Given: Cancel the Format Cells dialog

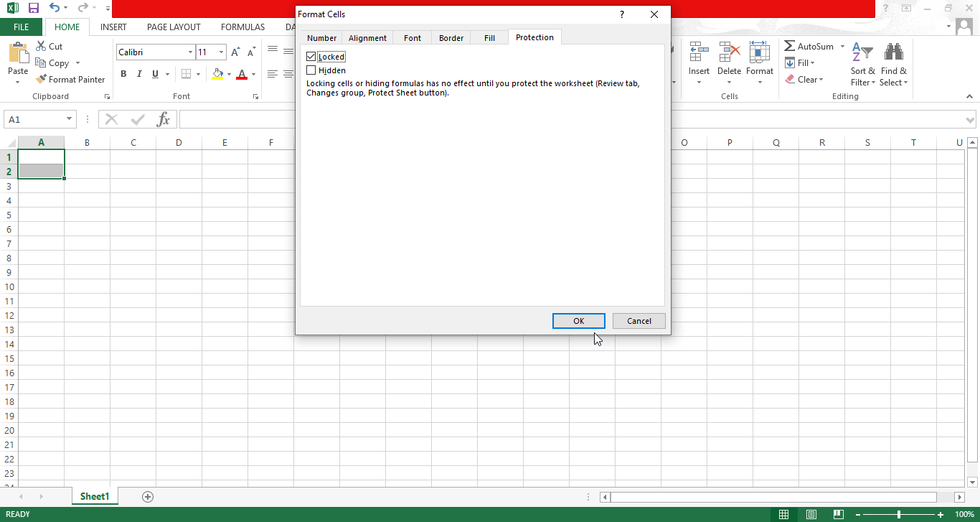Looking at the screenshot, I should click(639, 321).
